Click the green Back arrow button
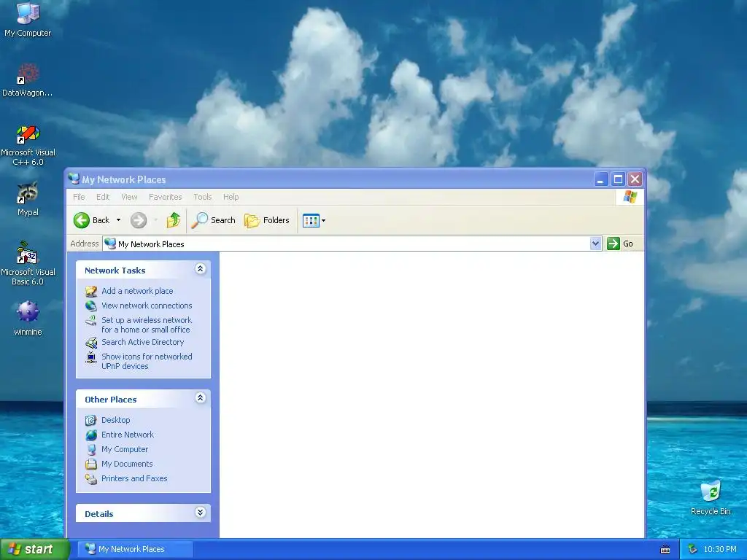This screenshot has height=560, width=747. click(82, 220)
